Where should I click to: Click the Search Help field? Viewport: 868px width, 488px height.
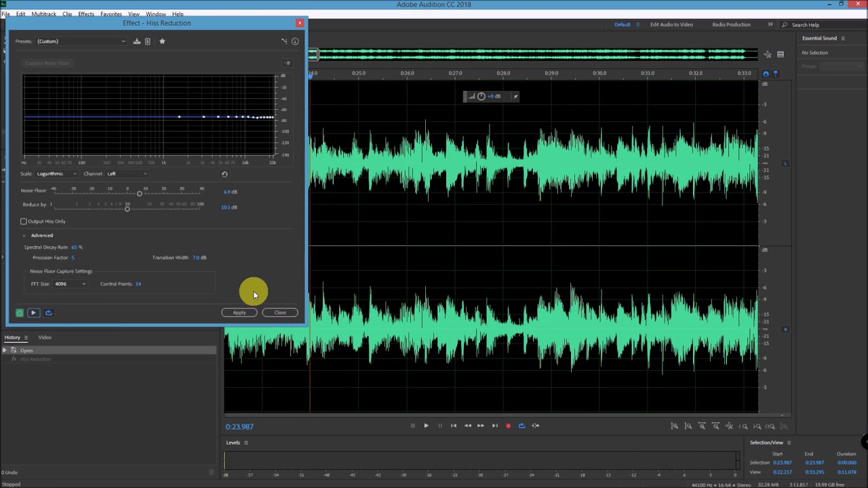[x=824, y=25]
